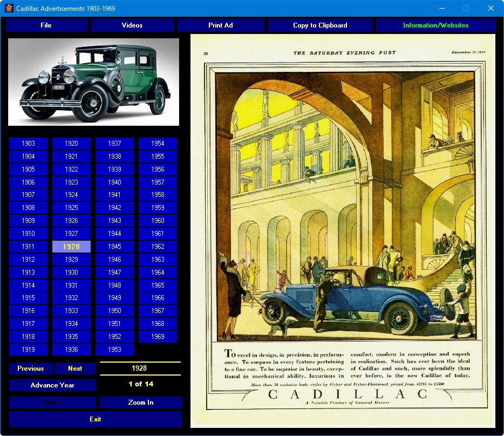Select year 1959

pyautogui.click(x=158, y=208)
